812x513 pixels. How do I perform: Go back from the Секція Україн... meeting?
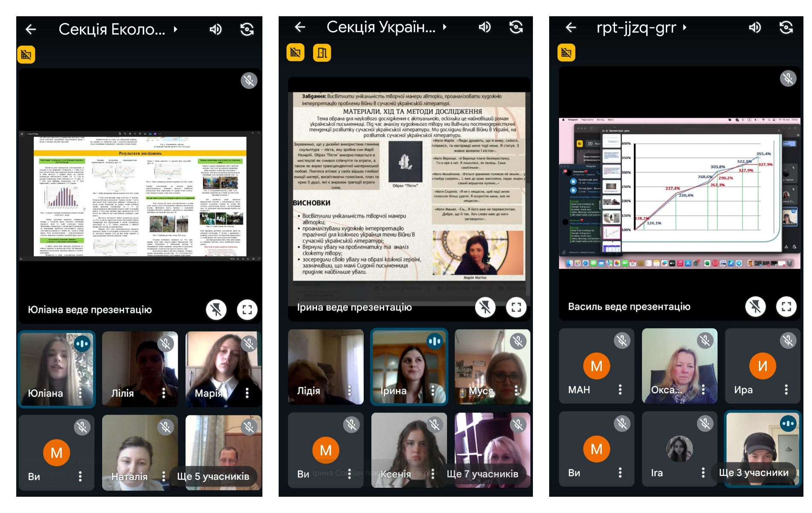[300, 27]
